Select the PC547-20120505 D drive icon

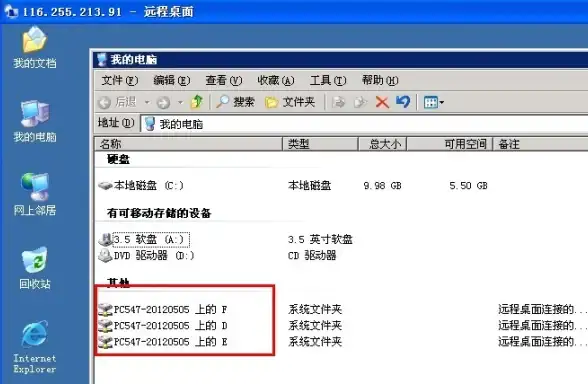pos(105,326)
